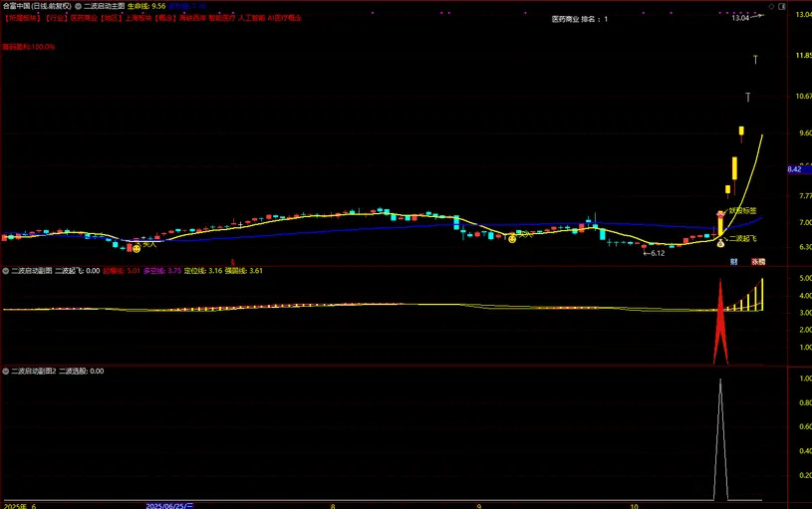812x509 pixels.
Task: Expand the 二波启动副图 indicator menu arrow
Action: 6,270
